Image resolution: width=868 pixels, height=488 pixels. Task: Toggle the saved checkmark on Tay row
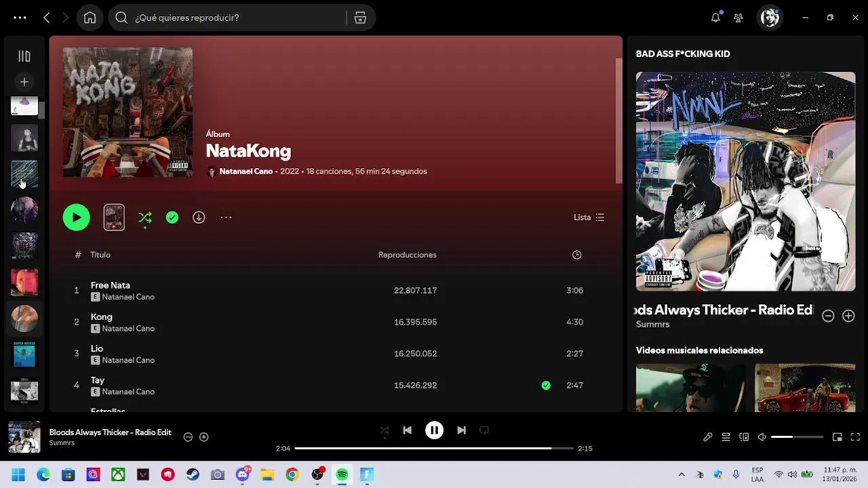coord(546,385)
